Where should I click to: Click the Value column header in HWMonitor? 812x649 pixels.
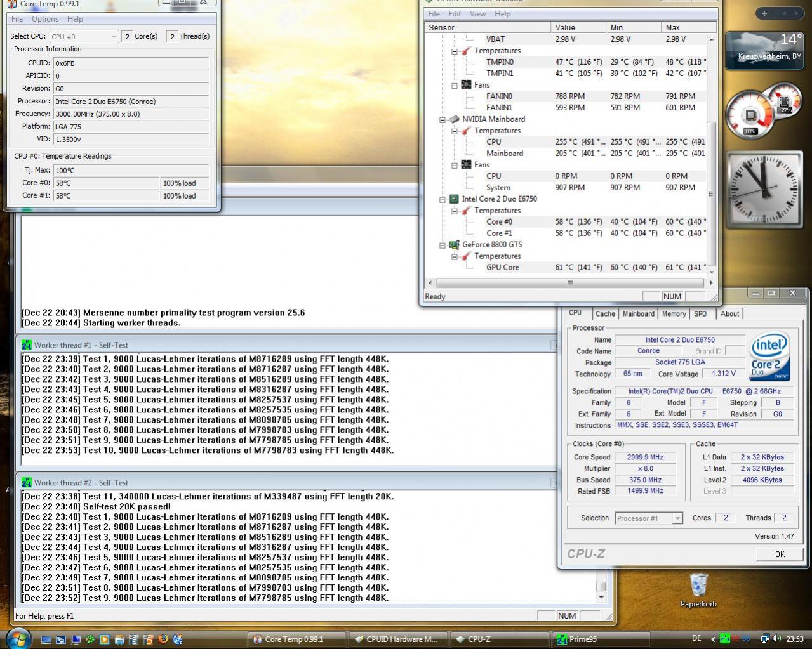[x=578, y=27]
